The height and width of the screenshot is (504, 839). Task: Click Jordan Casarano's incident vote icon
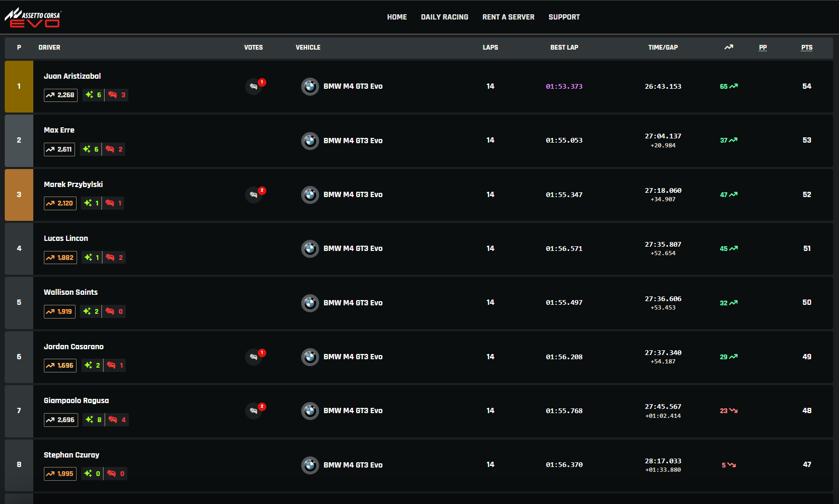(254, 357)
